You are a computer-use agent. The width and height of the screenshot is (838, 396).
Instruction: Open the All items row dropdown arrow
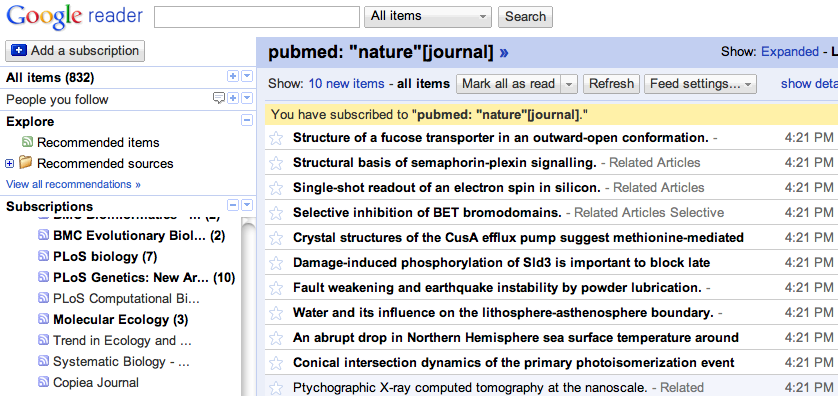click(x=246, y=76)
